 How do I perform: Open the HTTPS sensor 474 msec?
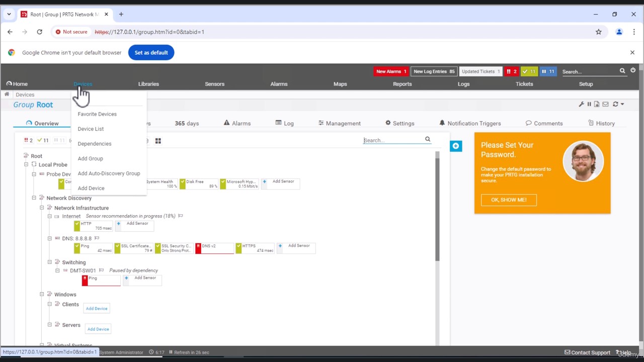click(x=256, y=248)
